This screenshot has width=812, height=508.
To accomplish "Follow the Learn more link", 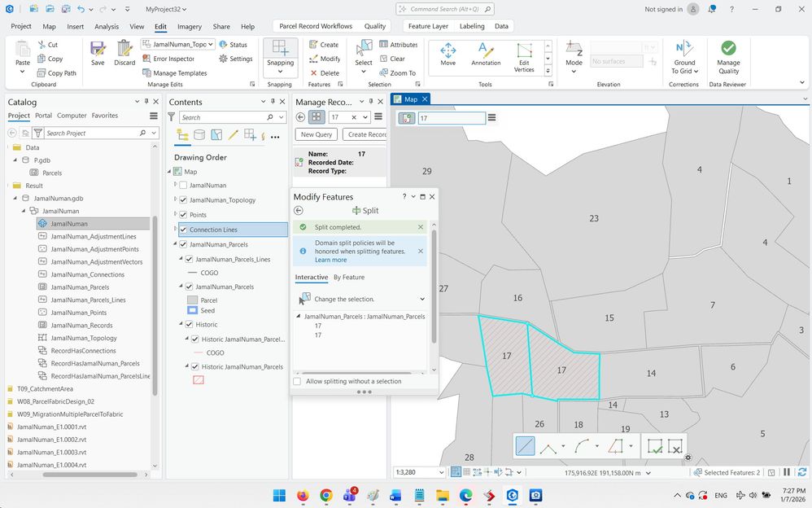I will coord(330,260).
